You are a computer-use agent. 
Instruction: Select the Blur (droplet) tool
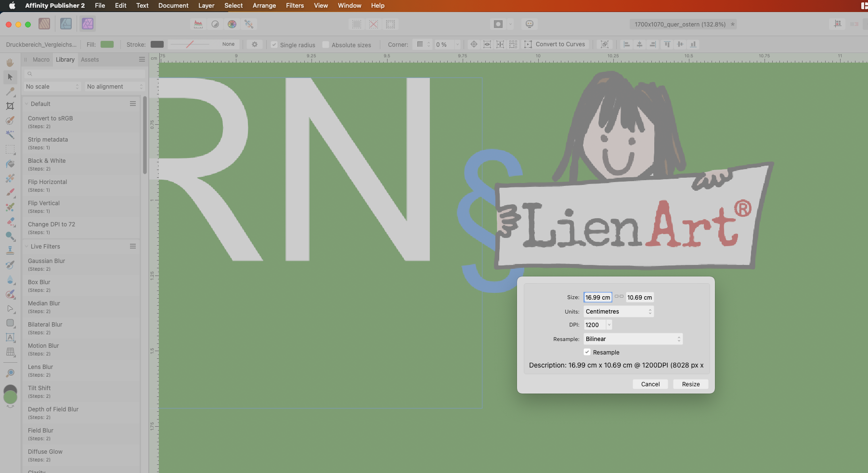pyautogui.click(x=10, y=279)
